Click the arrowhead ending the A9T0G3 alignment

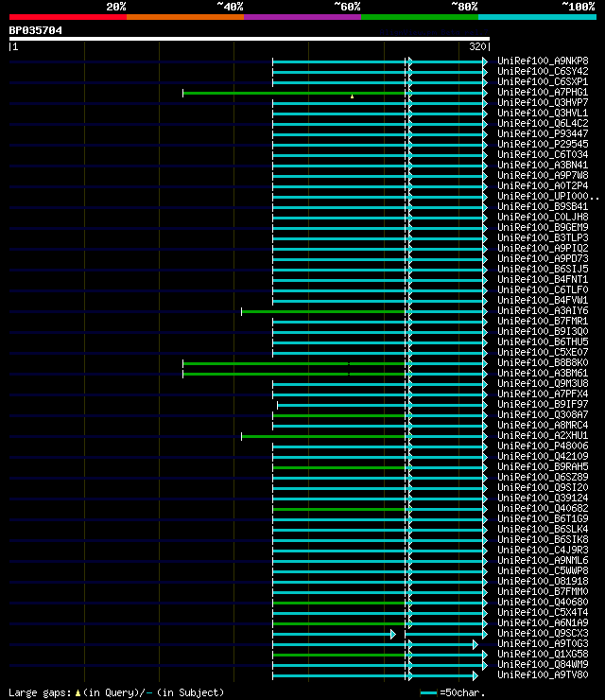click(x=475, y=644)
